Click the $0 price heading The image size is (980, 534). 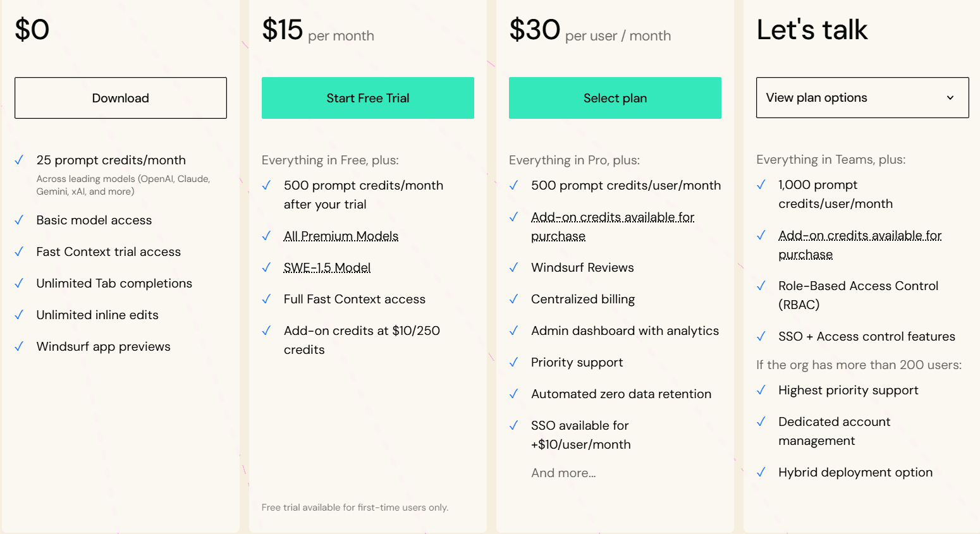[x=32, y=29]
